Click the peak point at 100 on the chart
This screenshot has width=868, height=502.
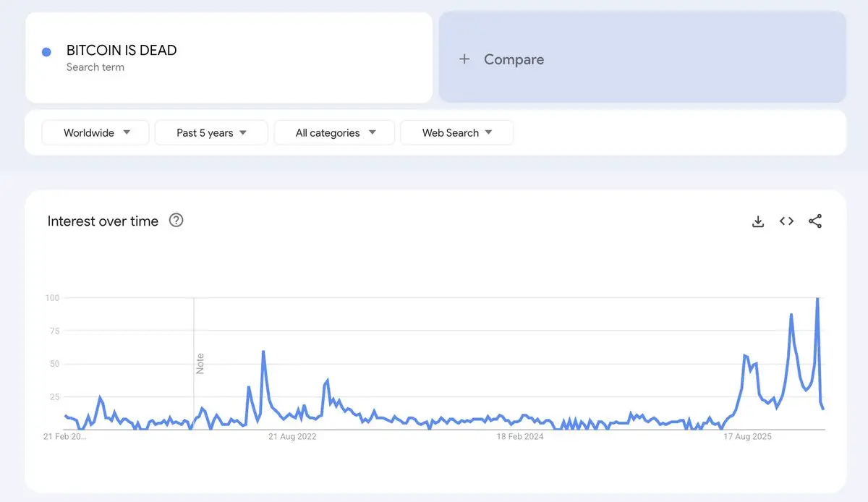click(817, 298)
